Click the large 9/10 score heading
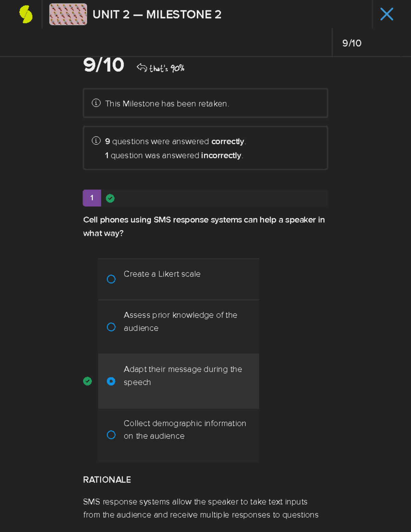This screenshot has height=532, width=411. pos(103,65)
